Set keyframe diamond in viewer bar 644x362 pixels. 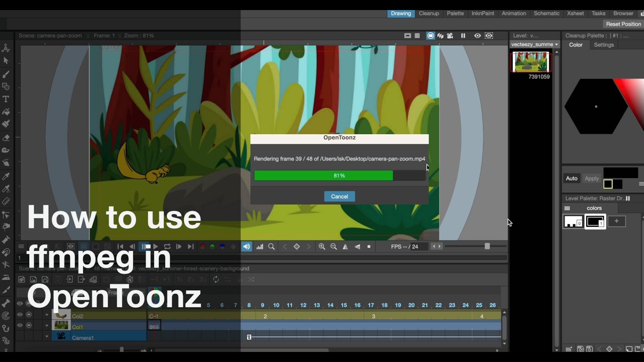[x=297, y=246]
